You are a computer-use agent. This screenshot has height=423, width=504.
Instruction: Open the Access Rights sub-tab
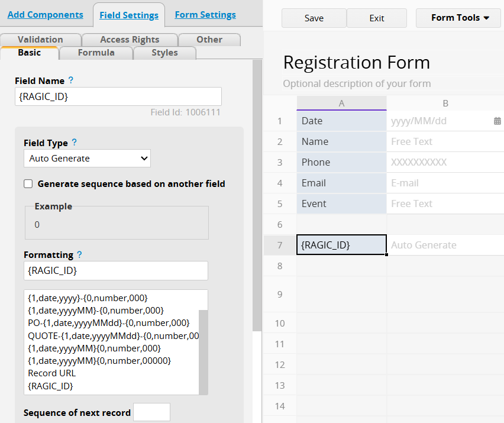(130, 40)
